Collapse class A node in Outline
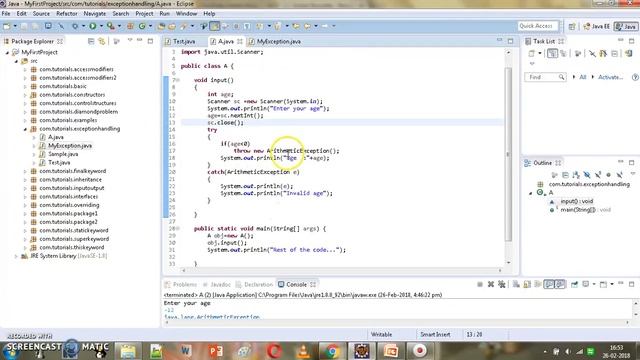This screenshot has height=360, width=640. coord(531,193)
